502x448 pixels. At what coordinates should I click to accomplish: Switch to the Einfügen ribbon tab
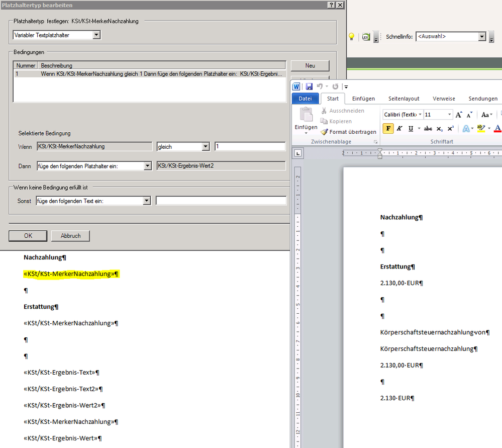pyautogui.click(x=363, y=99)
